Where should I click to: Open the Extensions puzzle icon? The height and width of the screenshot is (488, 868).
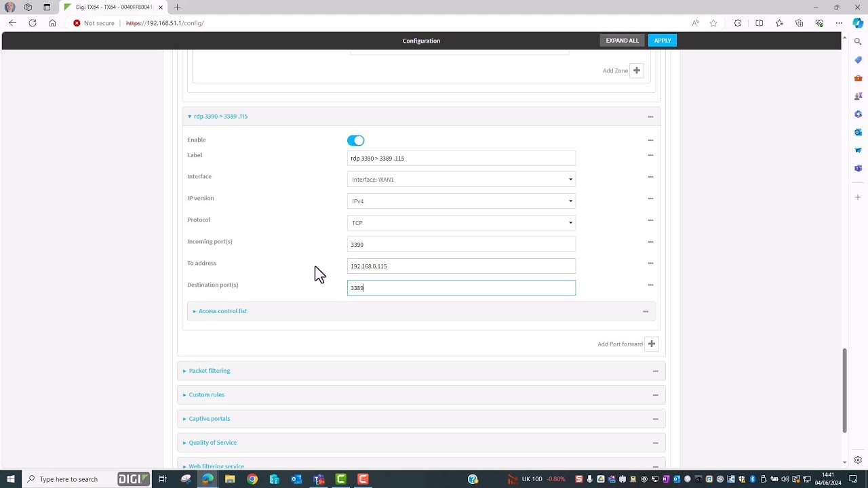pyautogui.click(x=738, y=23)
